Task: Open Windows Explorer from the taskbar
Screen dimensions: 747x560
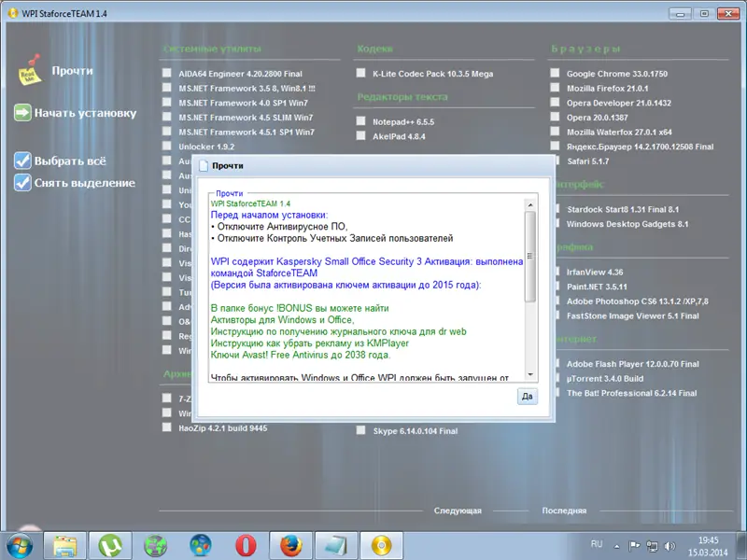Action: coord(64,546)
